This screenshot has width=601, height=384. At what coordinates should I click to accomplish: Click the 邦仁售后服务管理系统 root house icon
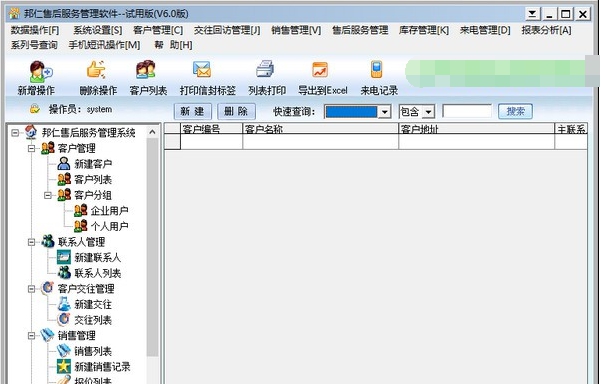click(31, 132)
